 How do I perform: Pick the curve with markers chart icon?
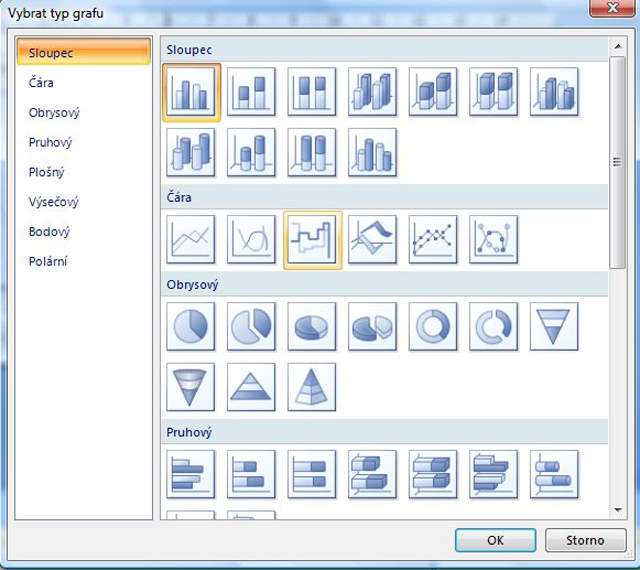pos(493,239)
